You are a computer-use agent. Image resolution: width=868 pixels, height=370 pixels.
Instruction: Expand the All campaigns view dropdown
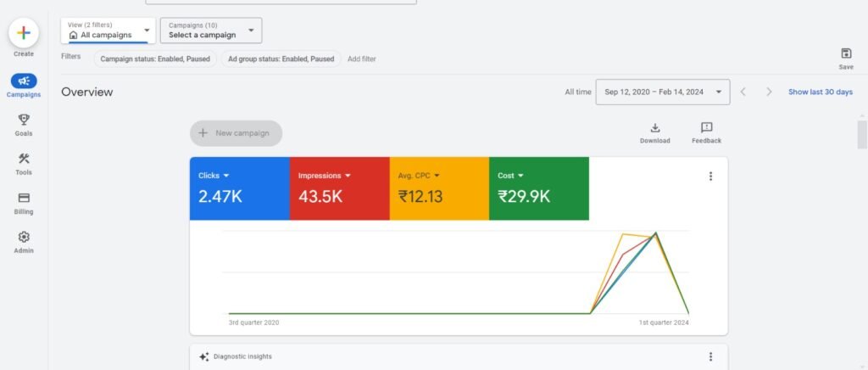tap(108, 31)
